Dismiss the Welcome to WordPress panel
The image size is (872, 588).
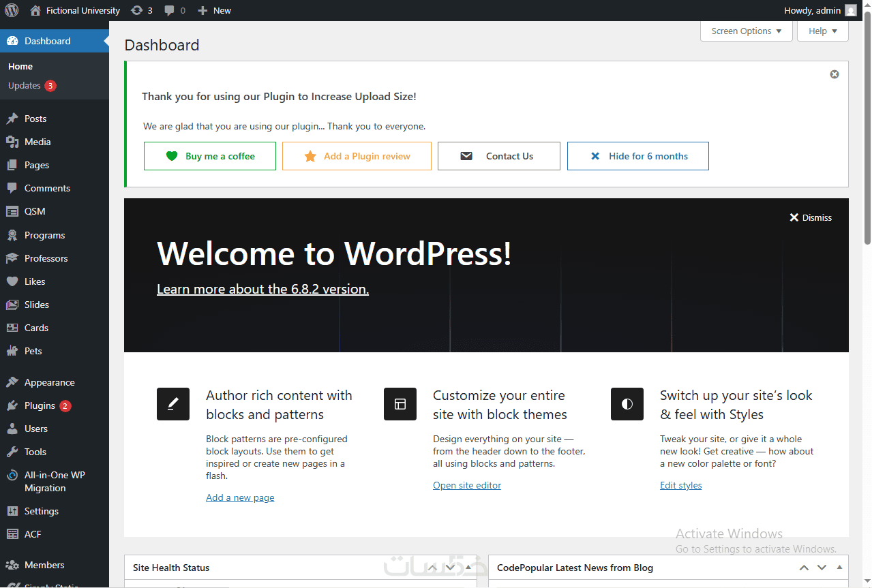[811, 217]
